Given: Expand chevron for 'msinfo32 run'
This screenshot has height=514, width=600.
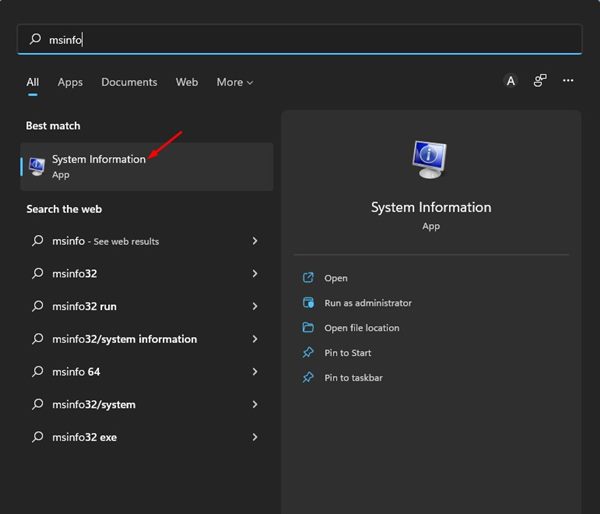Looking at the screenshot, I should [x=255, y=306].
